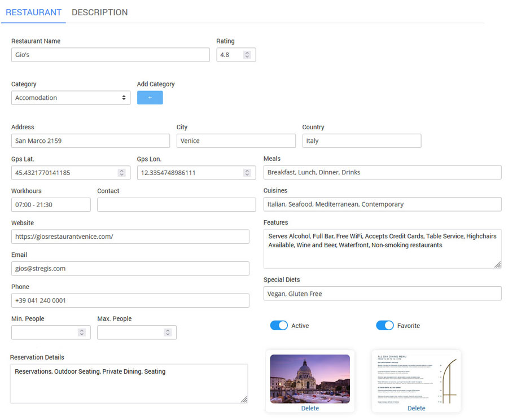Click the Min. People stepper arrows
This screenshot has width=508, height=420.
point(81,333)
